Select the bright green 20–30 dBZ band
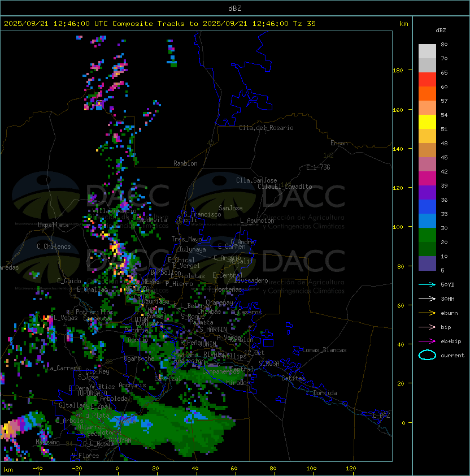The height and width of the screenshot is (476, 470). [427, 235]
